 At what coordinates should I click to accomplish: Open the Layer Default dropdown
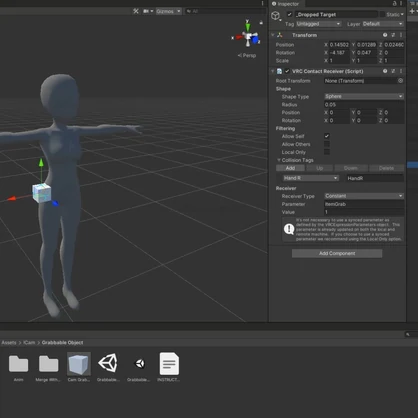tap(383, 24)
